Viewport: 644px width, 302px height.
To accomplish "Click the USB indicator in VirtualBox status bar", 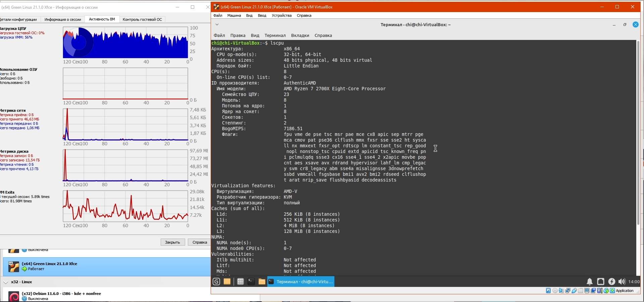I will tap(574, 291).
